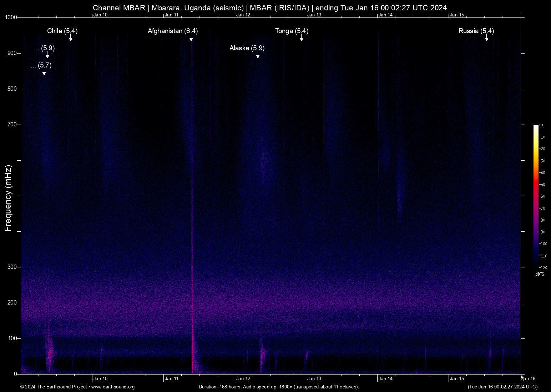Click the Frequency (mHz) axis title
Image resolution: width=551 pixels, height=392 pixels.
coord(8,198)
